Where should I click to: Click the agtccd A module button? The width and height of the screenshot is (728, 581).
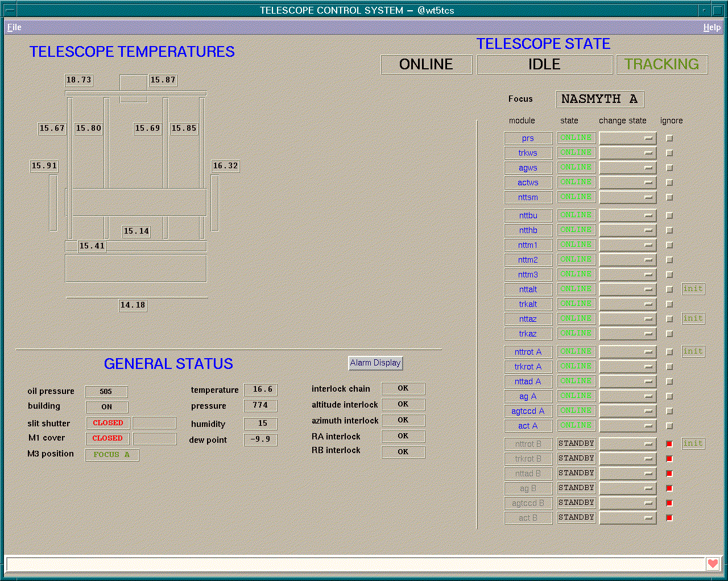(x=528, y=411)
